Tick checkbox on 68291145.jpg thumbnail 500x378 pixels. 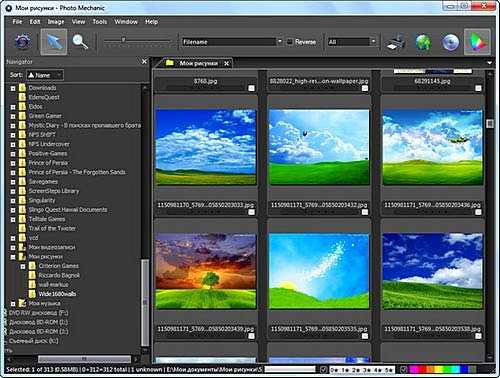click(x=478, y=88)
